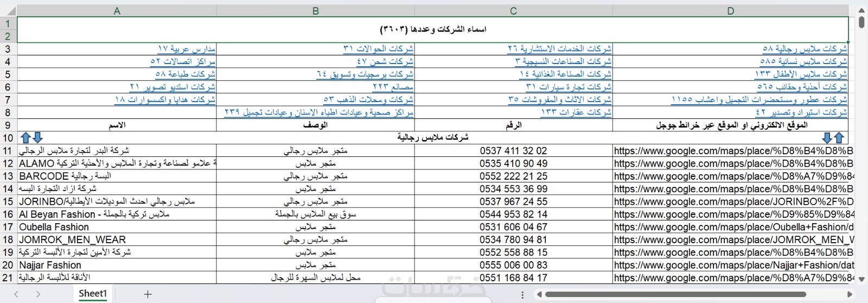Open the link 'شركات شحن ٤٧'

coord(385,61)
